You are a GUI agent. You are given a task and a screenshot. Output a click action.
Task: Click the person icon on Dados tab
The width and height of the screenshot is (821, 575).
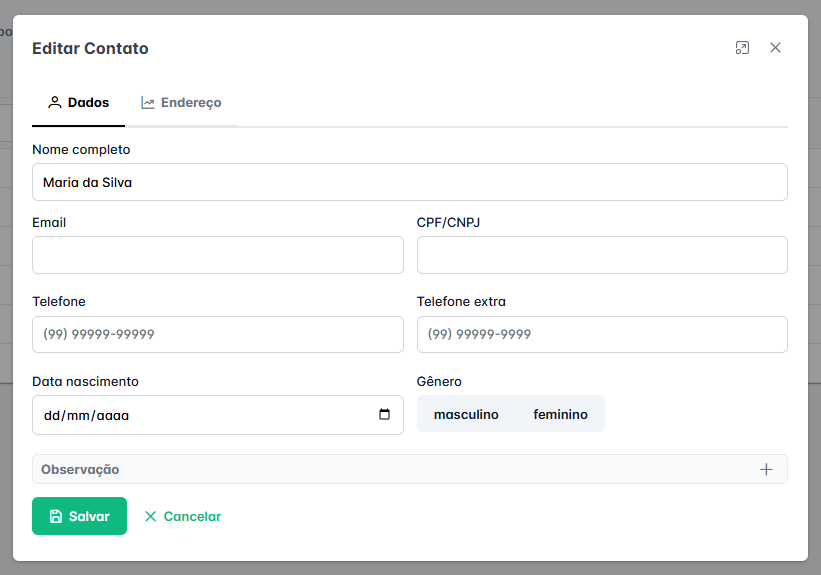click(55, 103)
